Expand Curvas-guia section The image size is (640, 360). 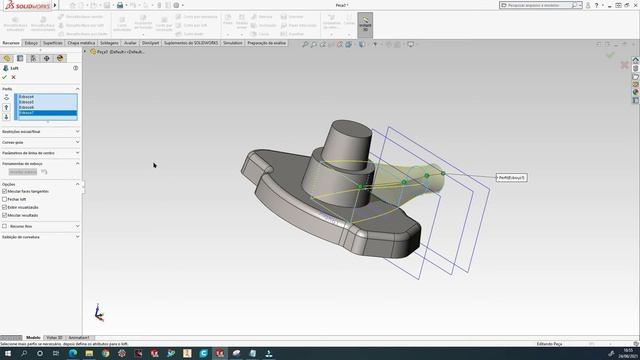78,142
